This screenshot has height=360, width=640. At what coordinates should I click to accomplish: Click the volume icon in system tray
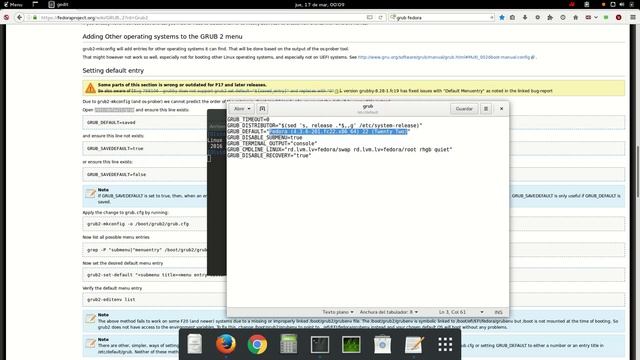click(622, 4)
